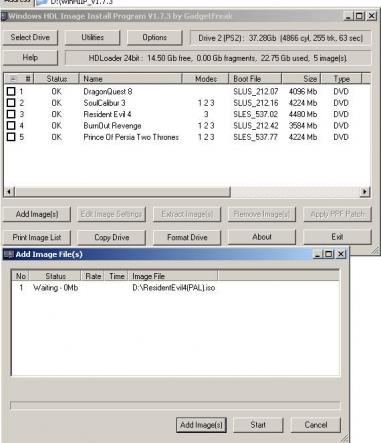Click boot file SLES_537.02
The width and height of the screenshot is (381, 443).
point(255,114)
